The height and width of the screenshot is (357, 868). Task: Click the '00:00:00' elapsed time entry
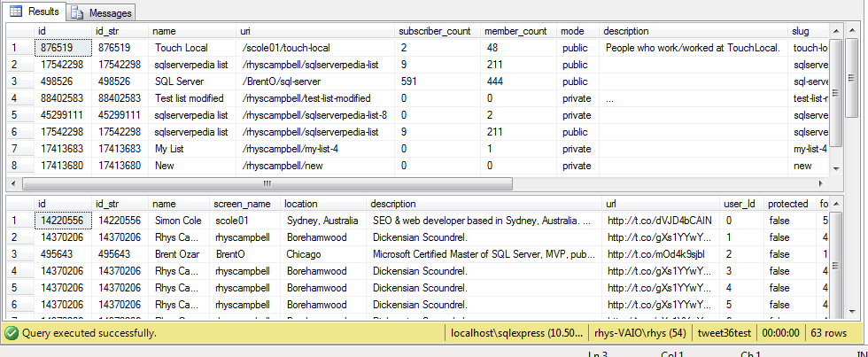(x=780, y=333)
